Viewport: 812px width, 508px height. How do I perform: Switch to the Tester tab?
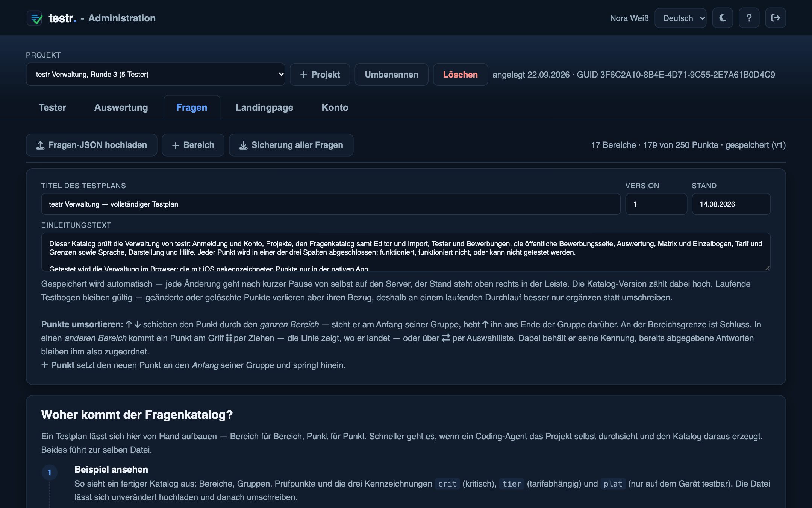[x=53, y=107]
